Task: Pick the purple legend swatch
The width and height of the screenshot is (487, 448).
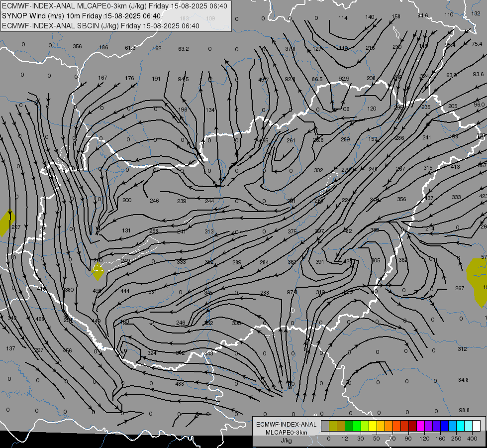Action: [x=429, y=426]
